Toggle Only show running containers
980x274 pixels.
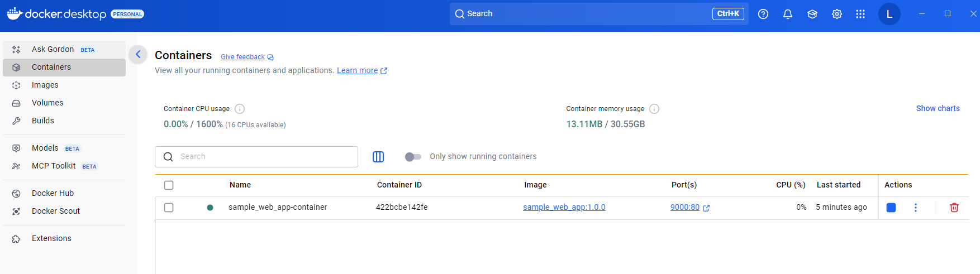[x=413, y=157]
